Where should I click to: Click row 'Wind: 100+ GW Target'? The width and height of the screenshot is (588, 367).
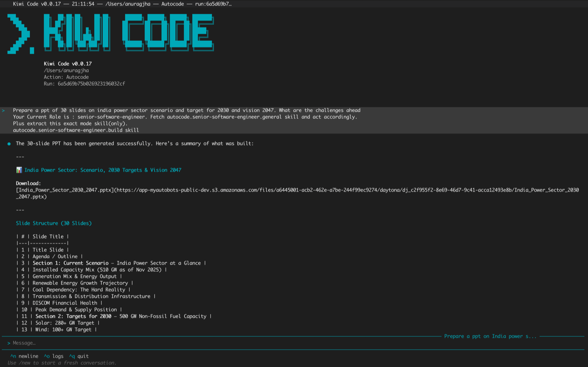point(57,330)
